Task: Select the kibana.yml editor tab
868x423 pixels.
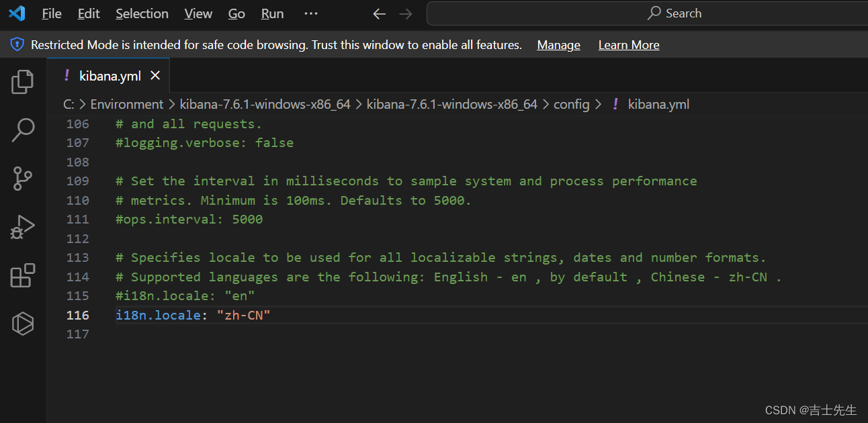Action: (x=108, y=76)
